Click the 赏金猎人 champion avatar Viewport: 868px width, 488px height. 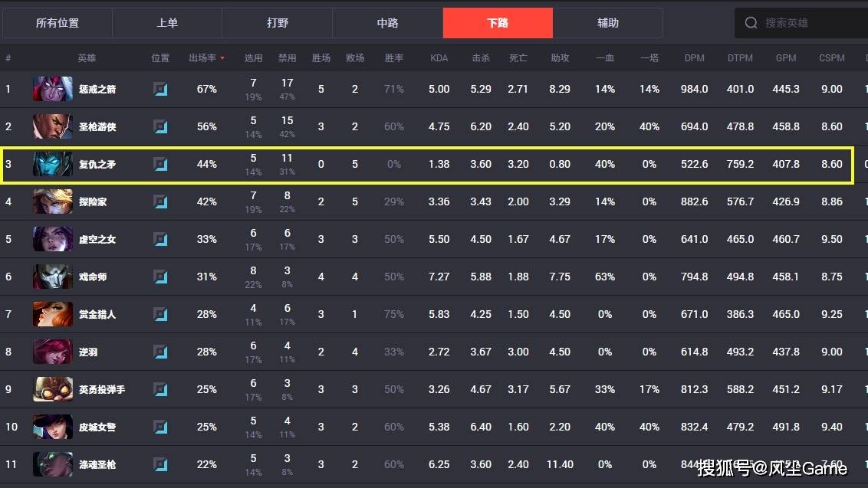[53, 314]
